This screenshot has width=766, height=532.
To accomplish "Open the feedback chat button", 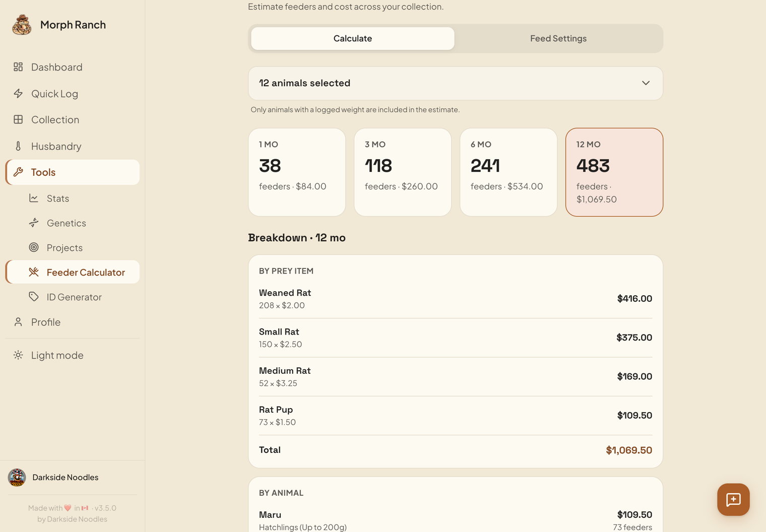I will (x=733, y=500).
